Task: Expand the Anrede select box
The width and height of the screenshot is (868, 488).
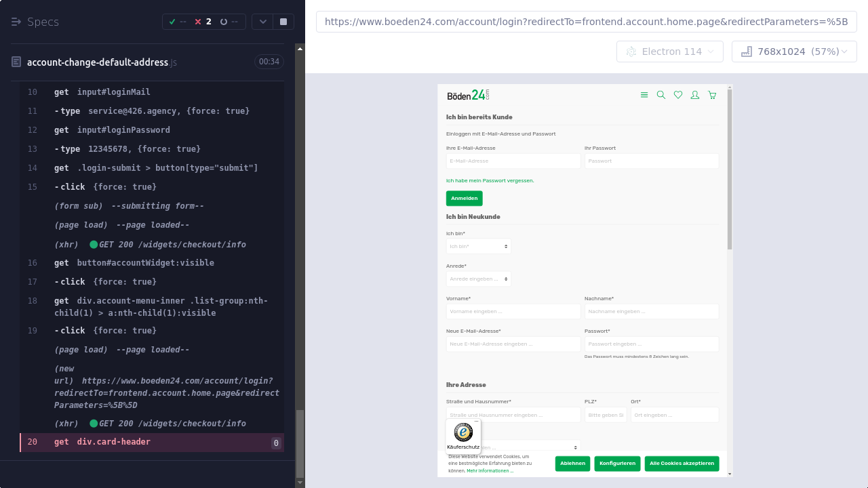Action: (478, 279)
